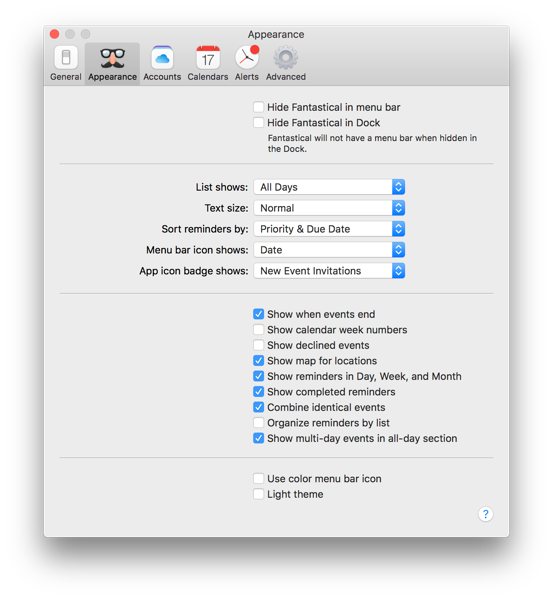Enable Show calendar week numbers
The image size is (553, 600).
[258, 330]
